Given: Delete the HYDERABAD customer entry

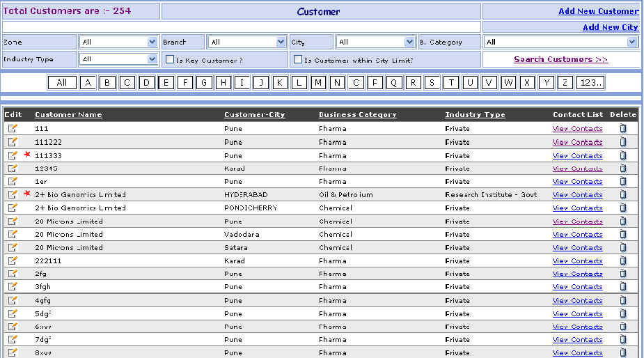Looking at the screenshot, I should point(623,195).
